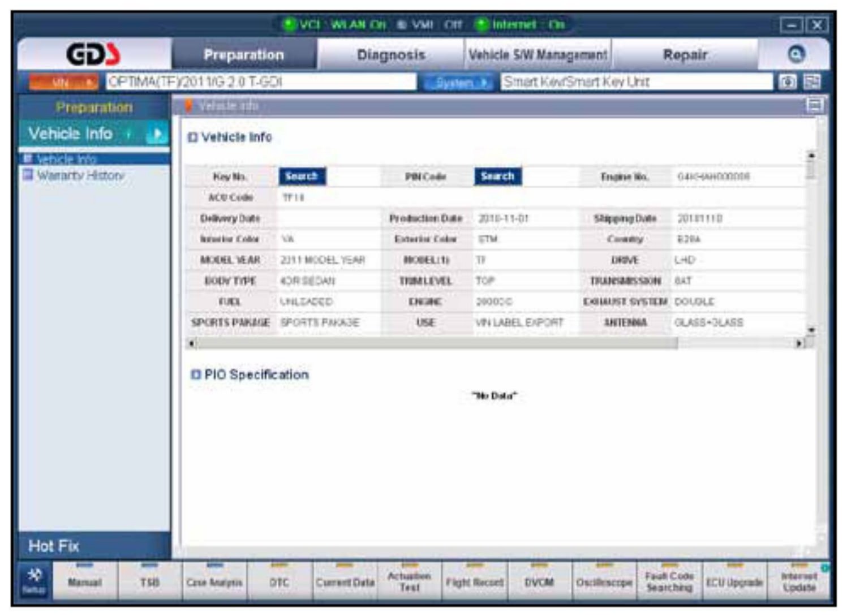Open Internet Update from bottom toolbar

(x=798, y=581)
